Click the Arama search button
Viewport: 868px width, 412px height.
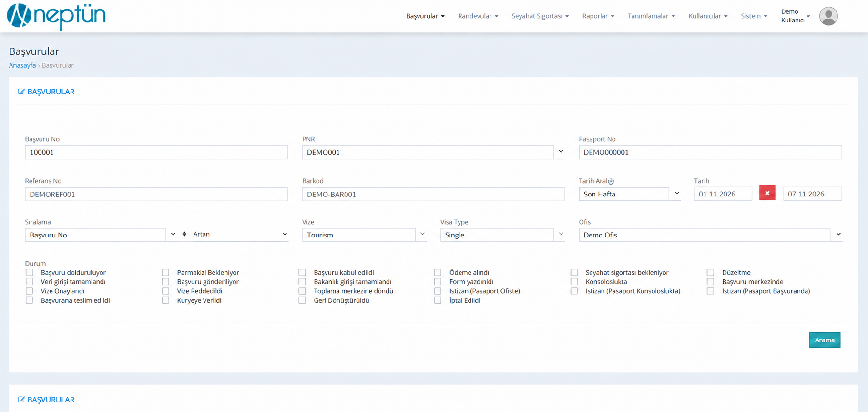point(825,340)
